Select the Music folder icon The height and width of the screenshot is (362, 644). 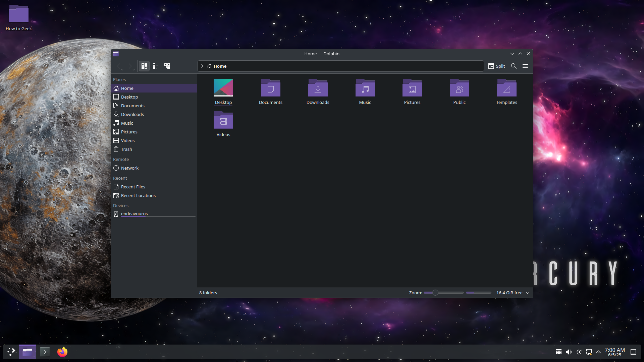coord(365,88)
